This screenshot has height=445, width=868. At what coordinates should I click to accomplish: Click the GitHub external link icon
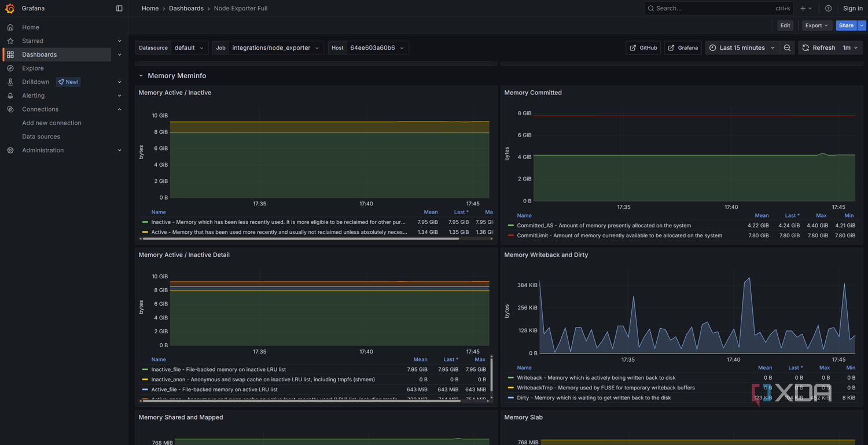[633, 48]
